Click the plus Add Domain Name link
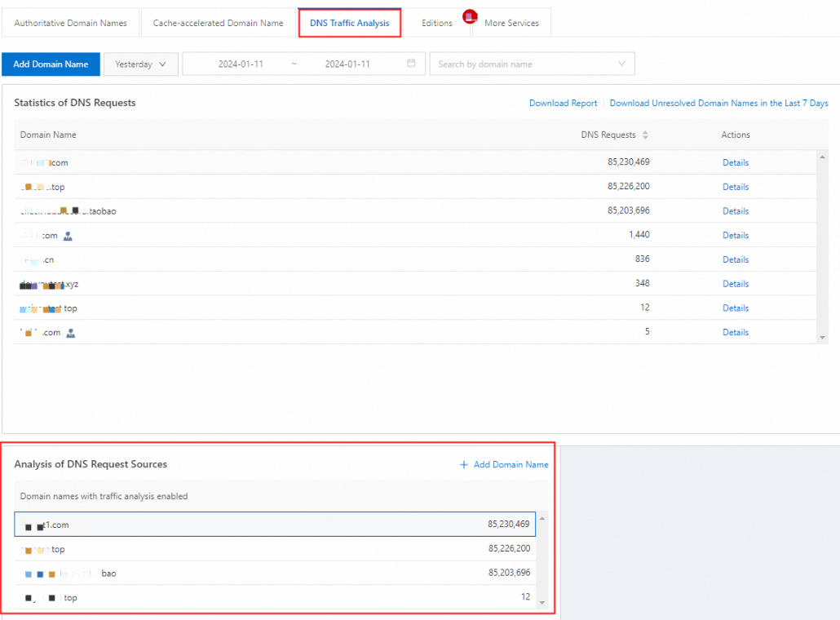Image resolution: width=840 pixels, height=620 pixels. 503,465
